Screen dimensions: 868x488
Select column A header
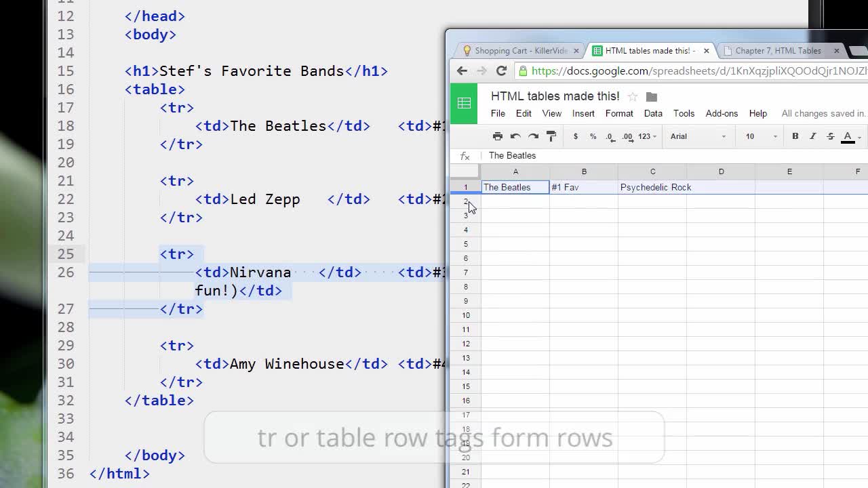pyautogui.click(x=515, y=171)
